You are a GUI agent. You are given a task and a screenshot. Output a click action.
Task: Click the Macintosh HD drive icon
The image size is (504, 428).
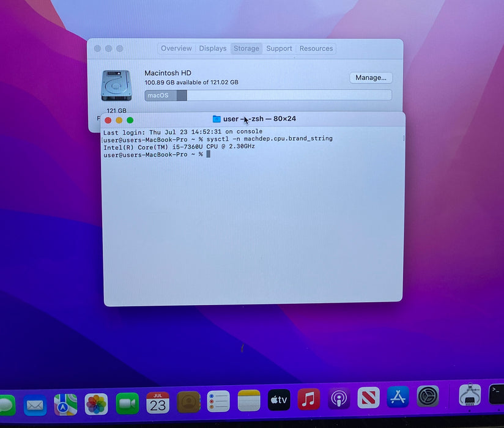(116, 86)
